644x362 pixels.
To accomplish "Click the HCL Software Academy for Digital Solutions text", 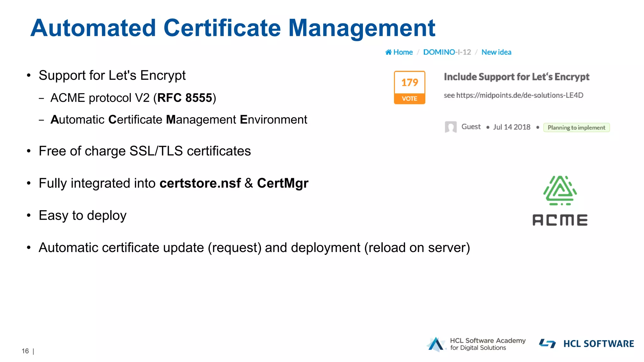I will [488, 344].
